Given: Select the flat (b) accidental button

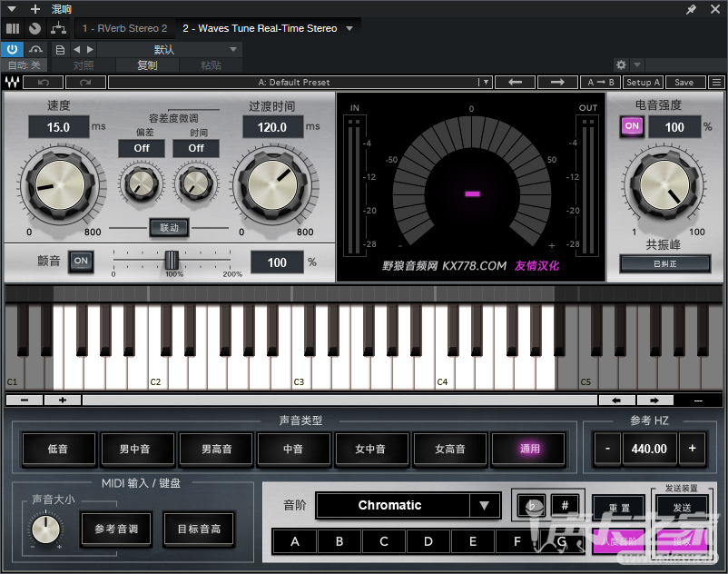Looking at the screenshot, I should pos(532,505).
